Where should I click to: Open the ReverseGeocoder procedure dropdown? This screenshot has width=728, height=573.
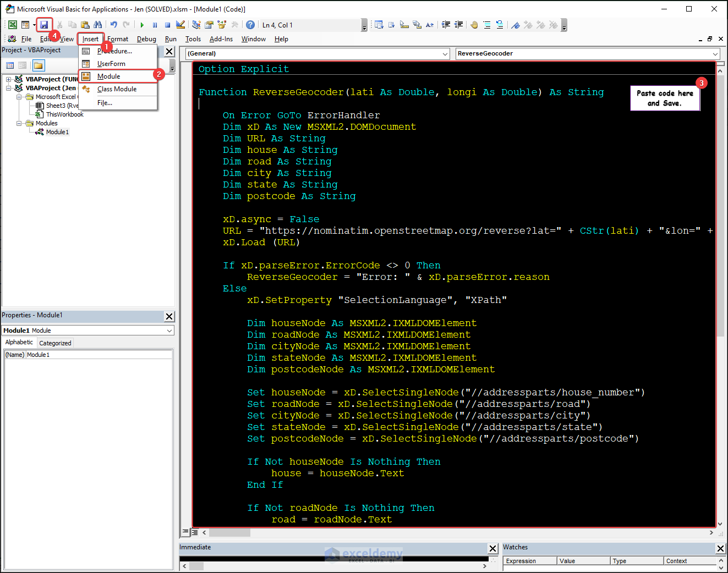coord(715,54)
